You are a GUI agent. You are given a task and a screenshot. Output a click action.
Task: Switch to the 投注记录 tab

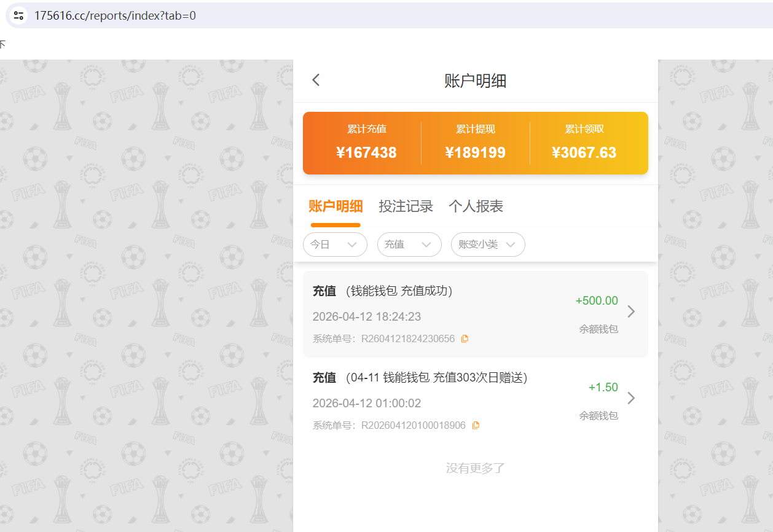point(406,207)
